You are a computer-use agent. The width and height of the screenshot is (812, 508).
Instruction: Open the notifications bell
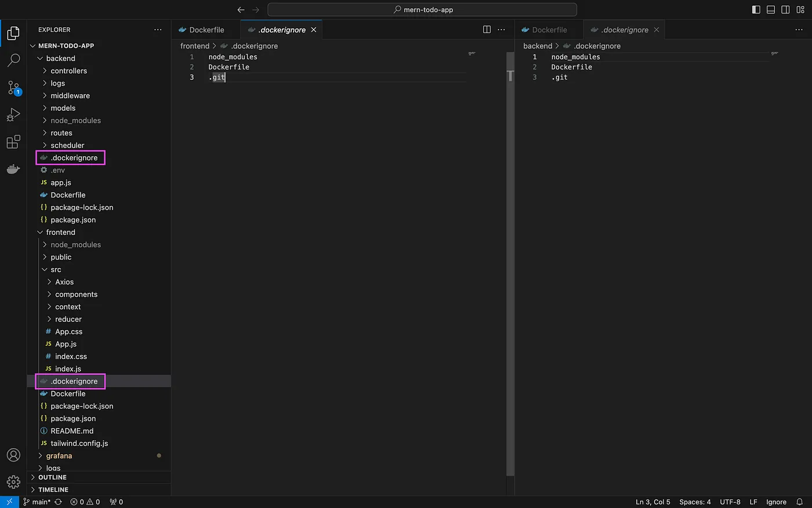click(800, 502)
